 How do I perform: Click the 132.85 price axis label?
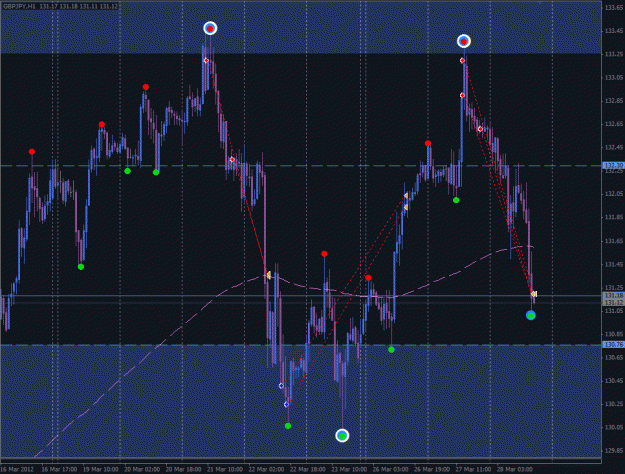[x=614, y=100]
